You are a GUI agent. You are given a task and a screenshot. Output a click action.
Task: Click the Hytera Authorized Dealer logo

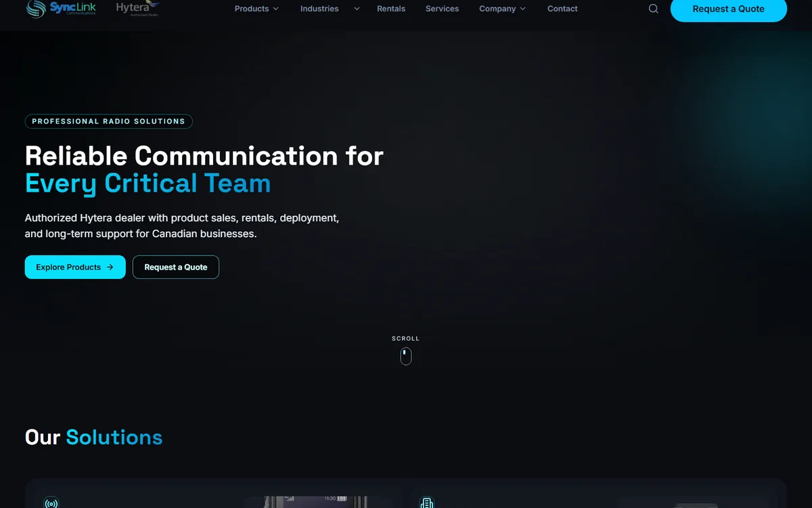click(138, 8)
